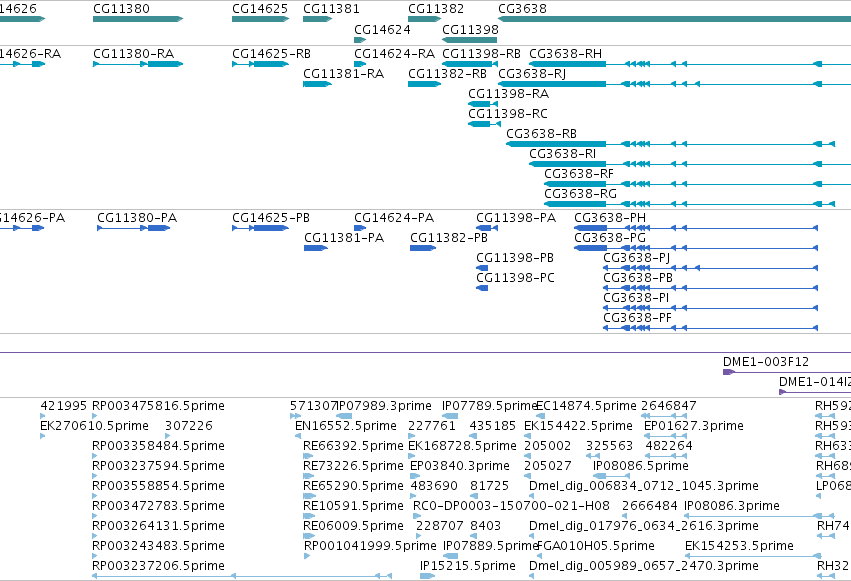Click transcript CG3638-RH
This screenshot has height=581, width=851.
click(566, 54)
